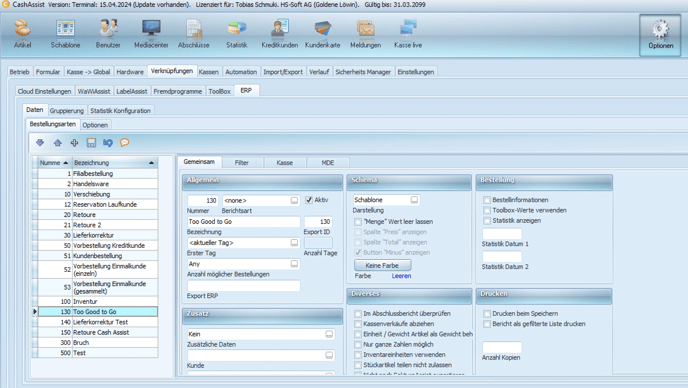Open the WaWiAssist sub-tab
This screenshot has height=388, width=688.
[x=94, y=91]
